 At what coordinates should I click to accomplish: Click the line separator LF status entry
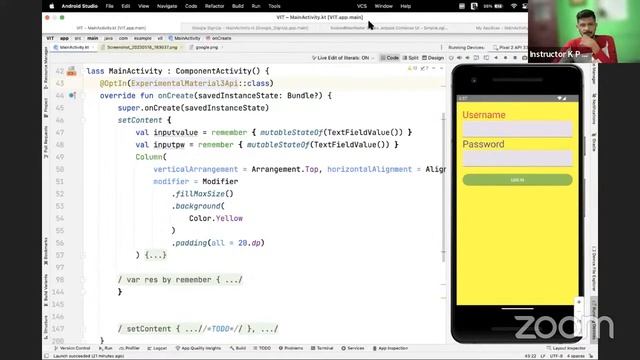(x=543, y=356)
